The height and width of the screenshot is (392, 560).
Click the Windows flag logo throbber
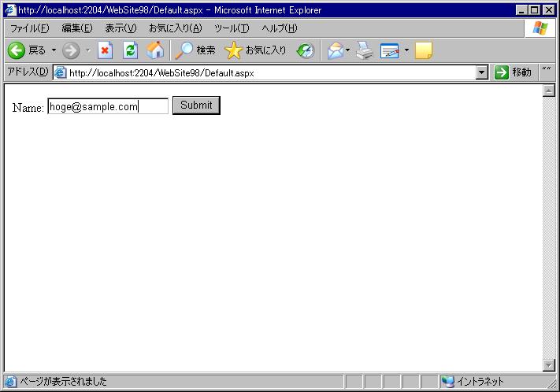pos(540,28)
